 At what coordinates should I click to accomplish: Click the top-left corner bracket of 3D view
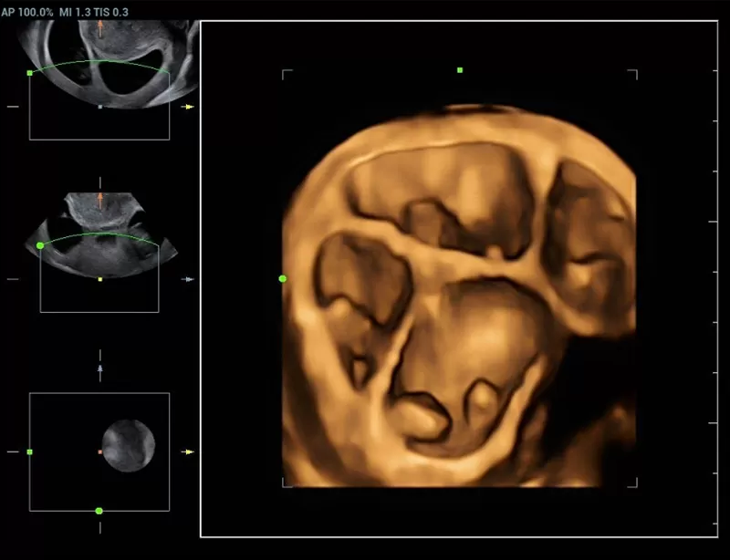pyautogui.click(x=286, y=72)
